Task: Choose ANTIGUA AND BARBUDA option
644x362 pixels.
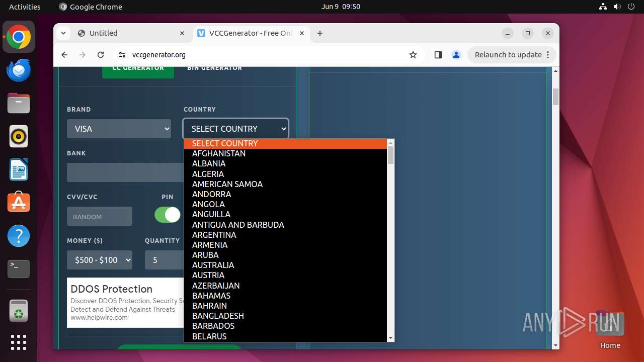Action: pos(285,225)
